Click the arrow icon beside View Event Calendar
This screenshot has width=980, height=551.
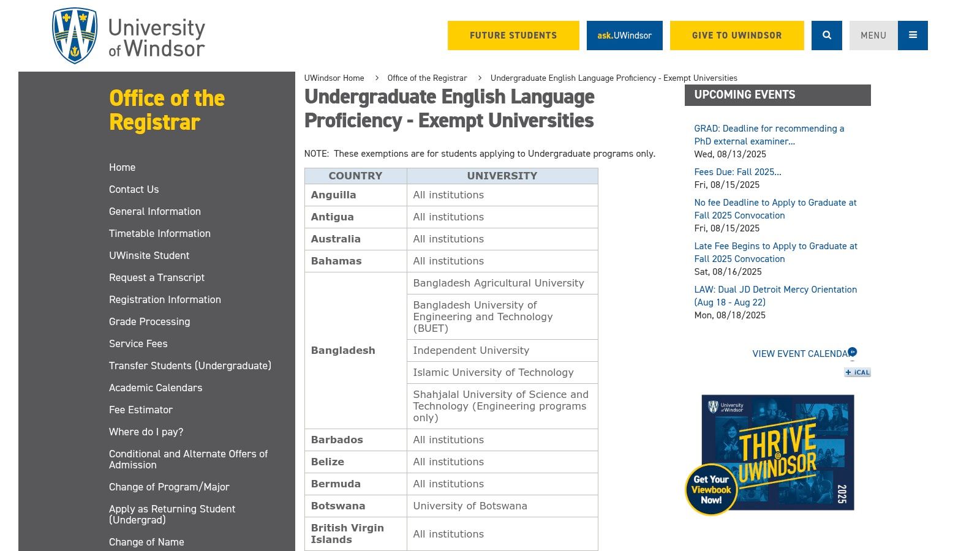tap(853, 352)
